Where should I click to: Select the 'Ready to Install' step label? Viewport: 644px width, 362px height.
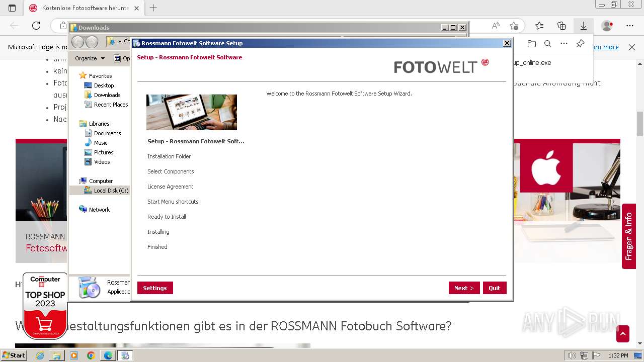coord(167,217)
